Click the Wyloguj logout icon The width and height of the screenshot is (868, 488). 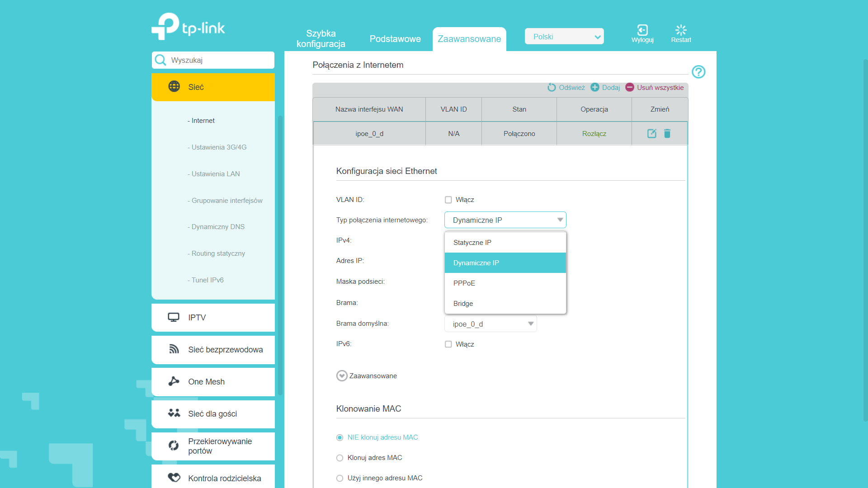point(642,30)
